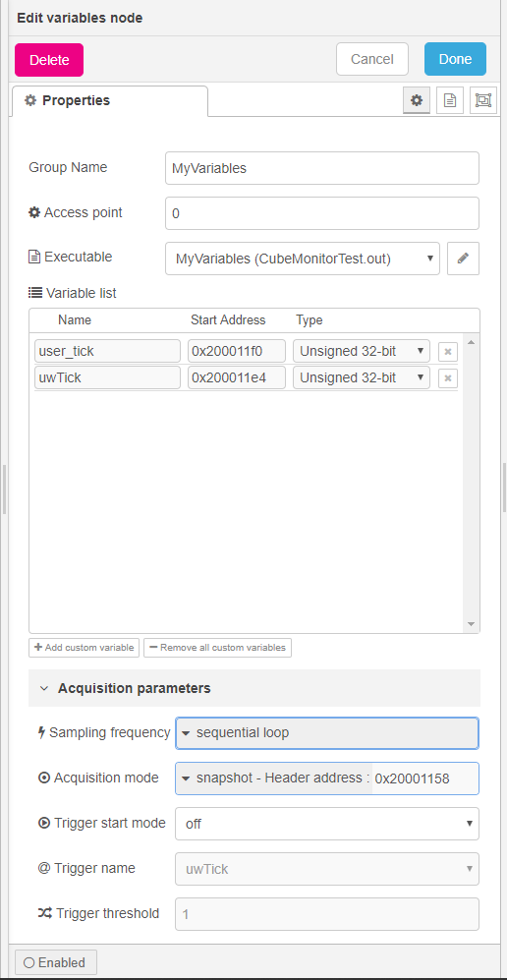Click the Cancel button
This screenshot has height=980, width=507.
coord(372,59)
